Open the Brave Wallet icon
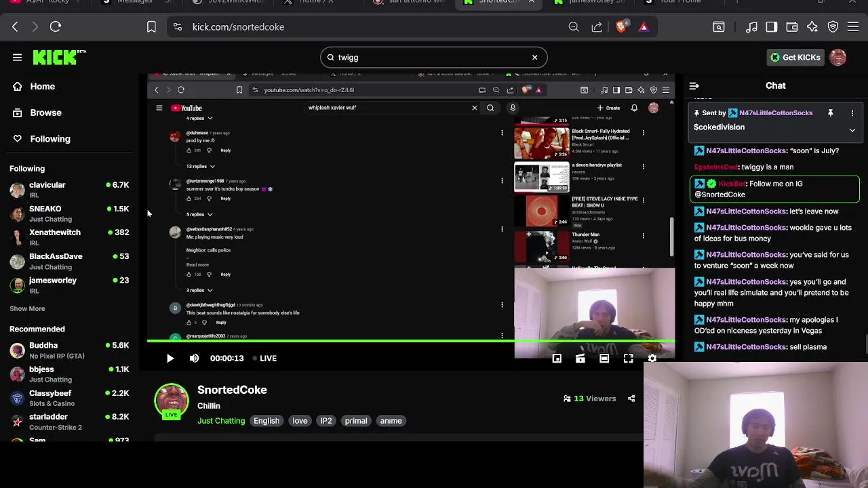The height and width of the screenshot is (488, 868). coord(792,27)
